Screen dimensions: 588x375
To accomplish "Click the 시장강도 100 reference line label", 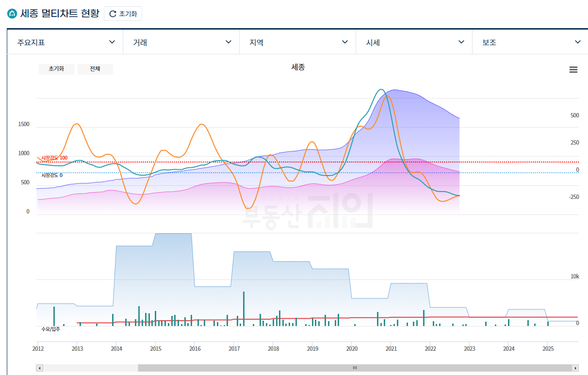I will [54, 158].
